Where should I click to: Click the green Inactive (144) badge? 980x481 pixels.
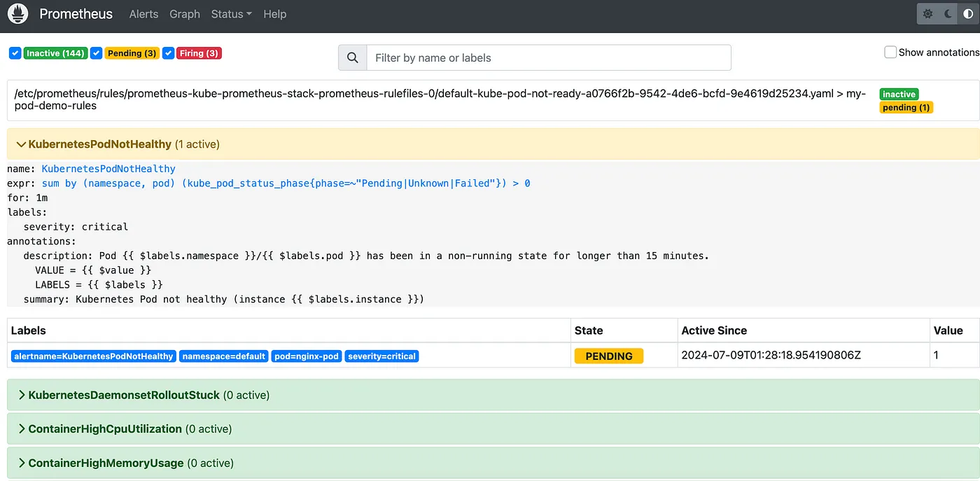click(x=55, y=53)
